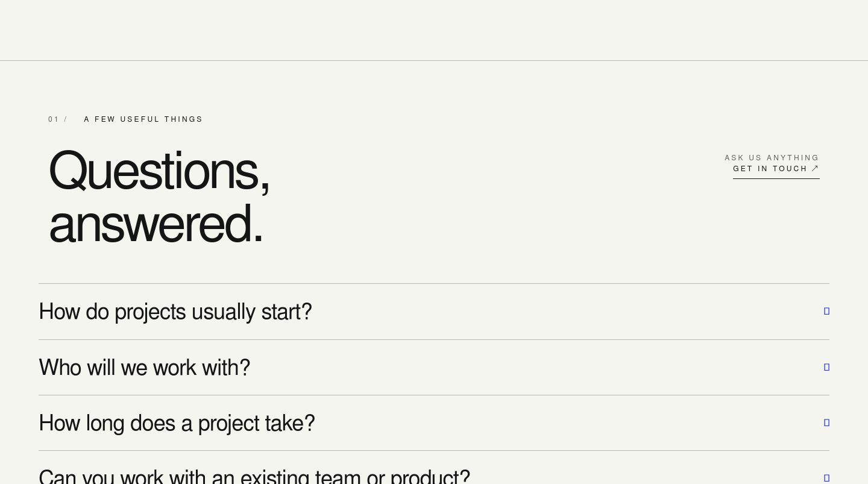
Task: Click the 'A few useful things' section label
Action: point(143,119)
